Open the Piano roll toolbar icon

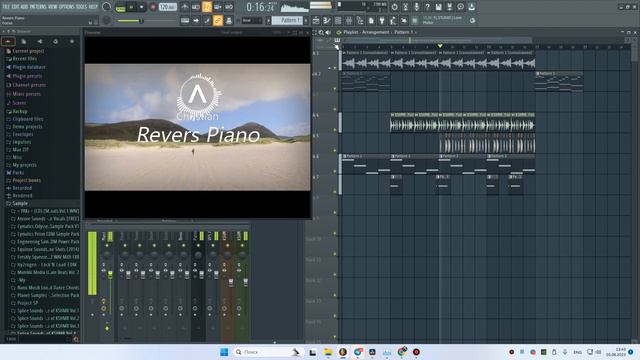click(x=327, y=20)
